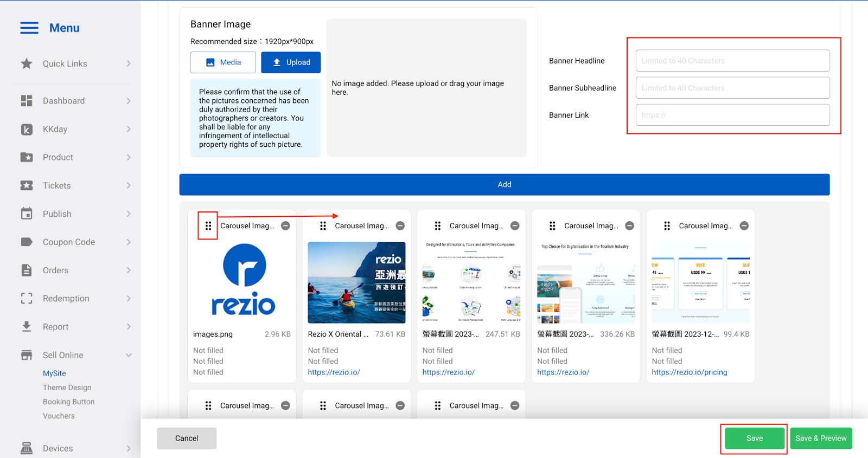Screen dimensions: 868x458
Task: Remove the 247.51 KB carousel card
Action: click(x=515, y=225)
